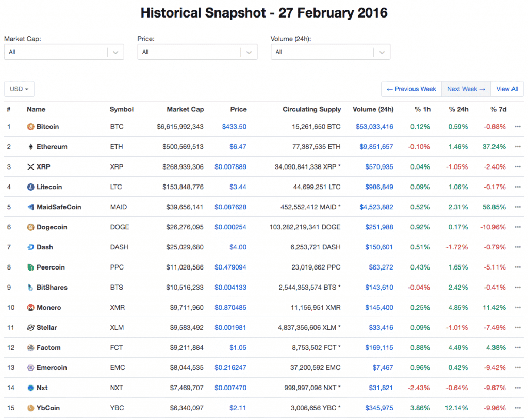Image resolution: width=528 pixels, height=420 pixels.
Task: Click the Monero logo icon
Action: (31, 308)
